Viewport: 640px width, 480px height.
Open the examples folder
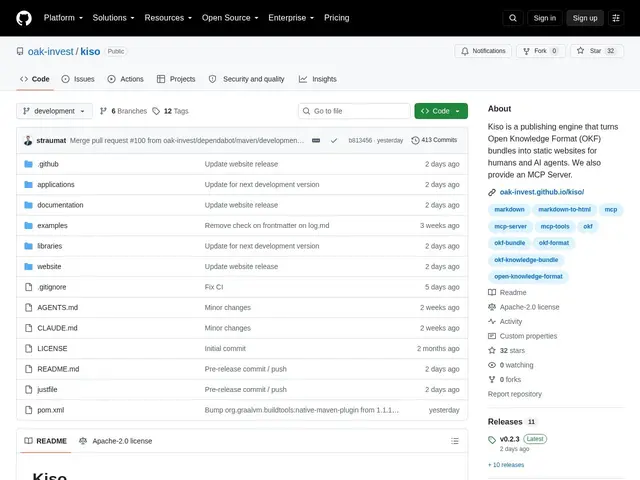click(x=52, y=225)
